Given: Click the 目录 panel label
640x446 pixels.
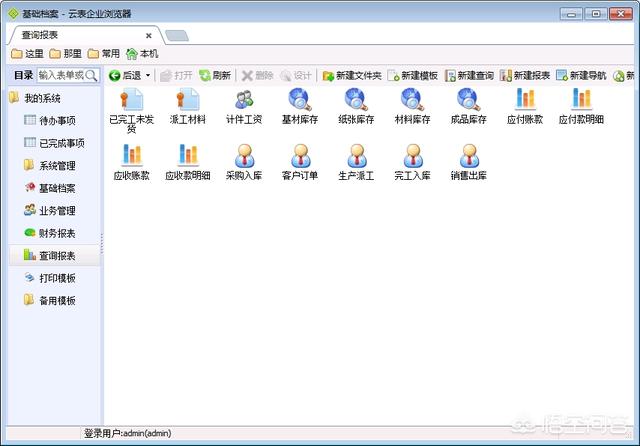Looking at the screenshot, I should click(x=23, y=75).
